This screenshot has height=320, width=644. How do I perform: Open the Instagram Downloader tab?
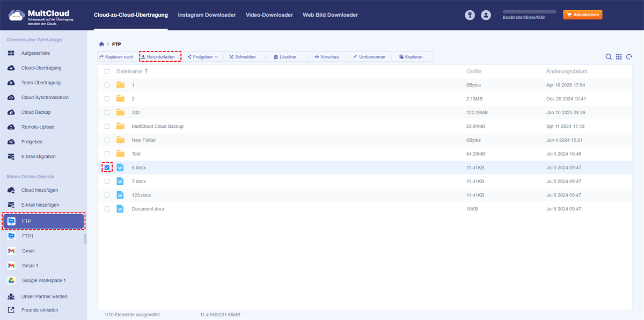tap(207, 15)
